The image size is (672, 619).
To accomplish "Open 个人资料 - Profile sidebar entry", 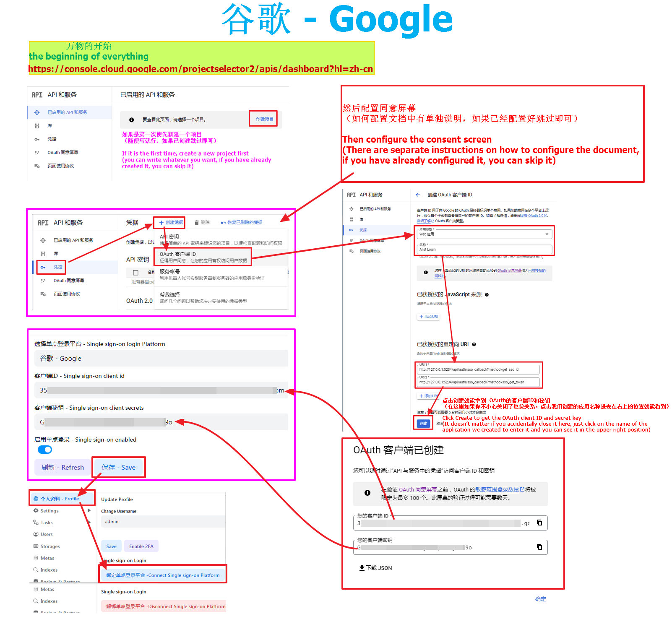I will tap(62, 499).
